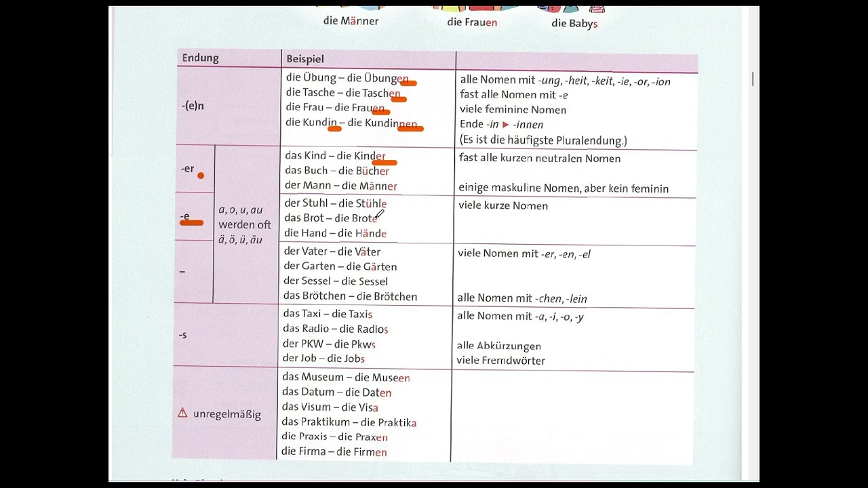Viewport: 868px width, 488px height.
Task: Click the row 'das Radio – die Radios'
Action: tap(336, 329)
